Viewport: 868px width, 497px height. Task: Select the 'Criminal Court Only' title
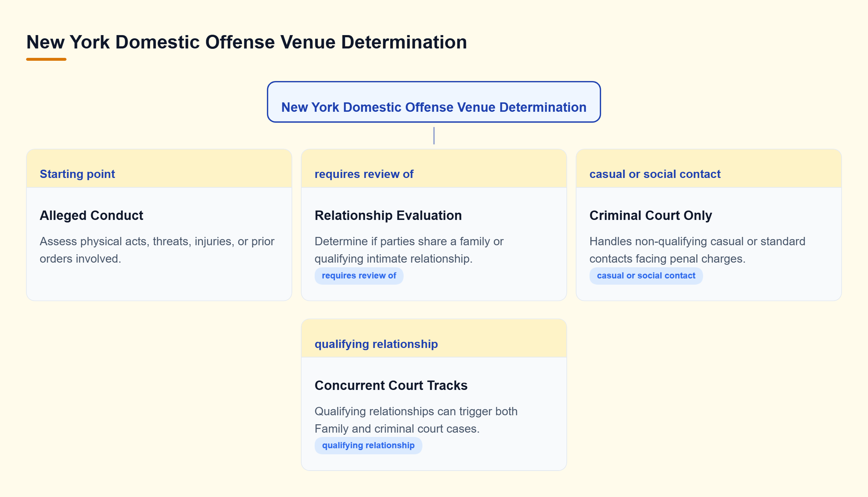(x=651, y=216)
